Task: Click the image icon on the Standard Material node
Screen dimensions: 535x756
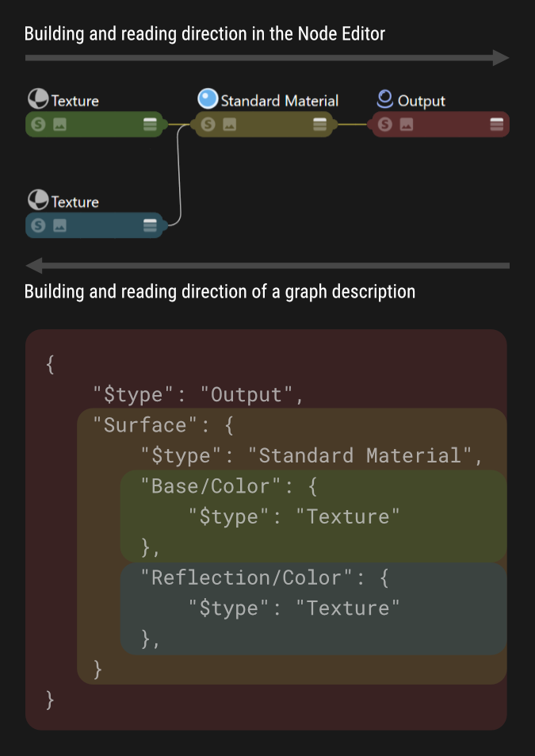Action: 229,125
